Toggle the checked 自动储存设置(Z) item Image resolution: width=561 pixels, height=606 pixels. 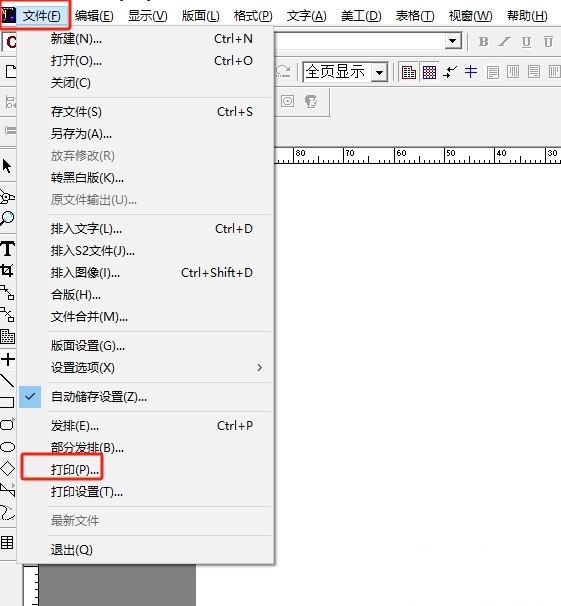click(147, 397)
